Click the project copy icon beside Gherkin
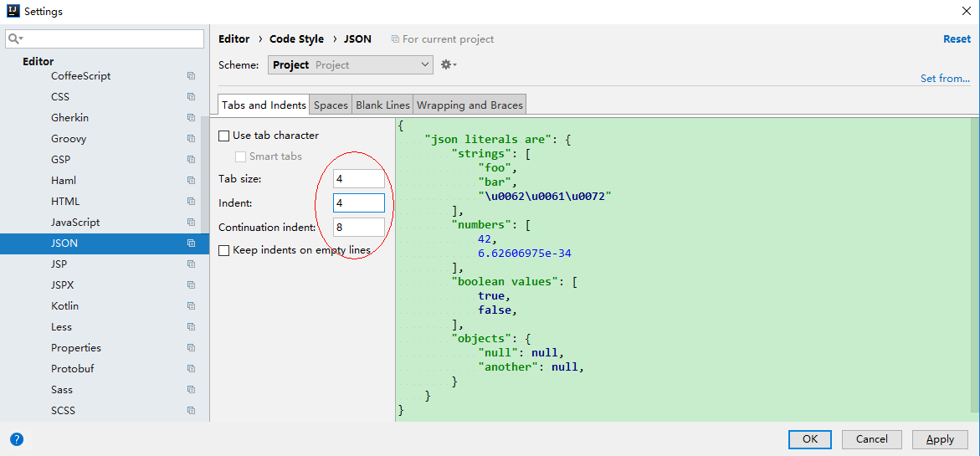 pyautogui.click(x=192, y=118)
